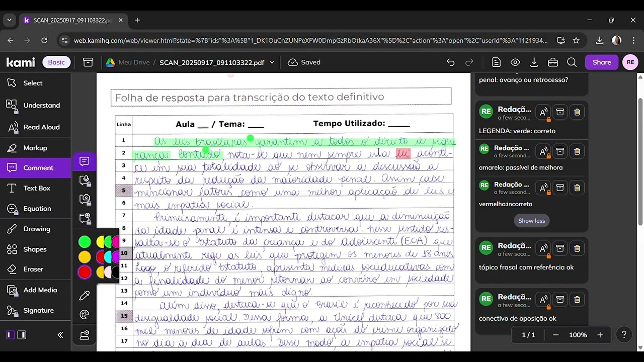644x362 pixels.
Task: Pick the green color swatch
Action: (85, 242)
